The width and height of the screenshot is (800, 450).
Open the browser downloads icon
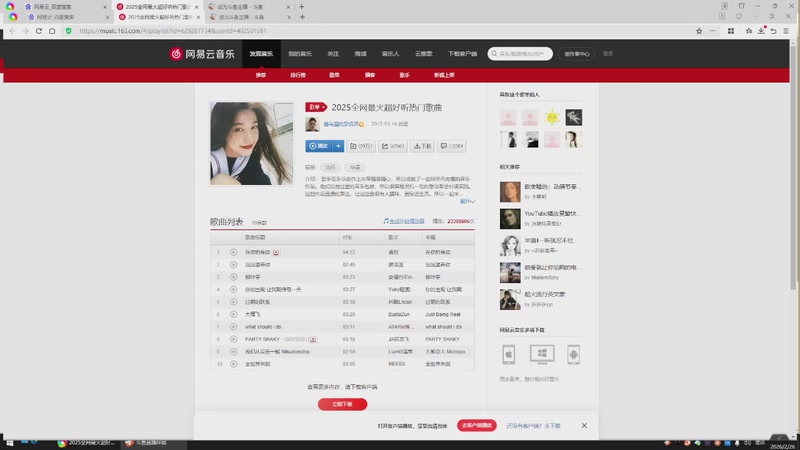(x=761, y=31)
